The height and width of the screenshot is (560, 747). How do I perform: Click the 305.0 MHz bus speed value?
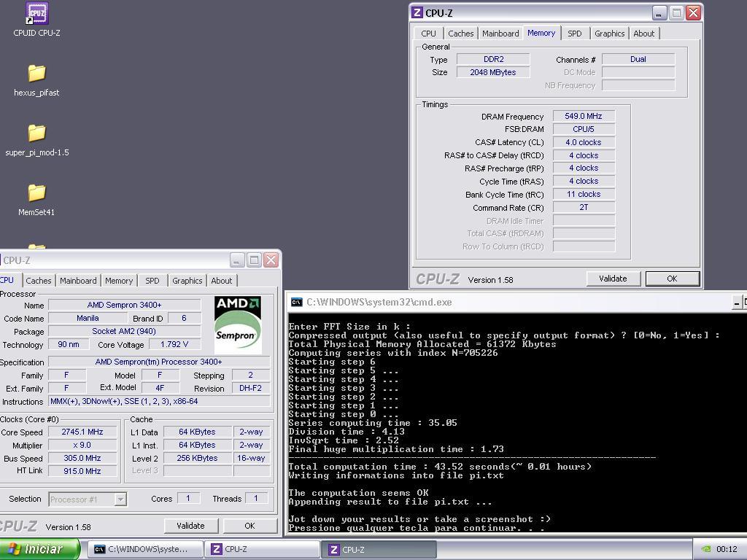pyautogui.click(x=82, y=458)
